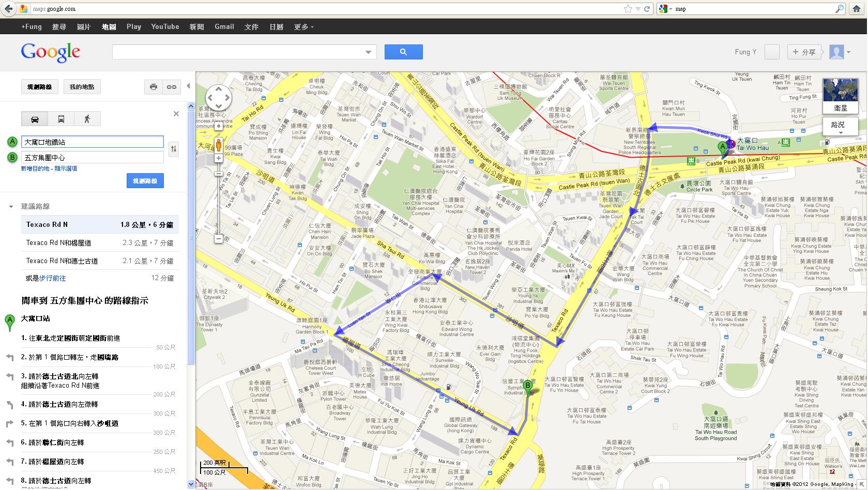This screenshot has height=490, width=868.
Task: Select the Texaco Rd N 1.8 公里 route
Action: 100,225
